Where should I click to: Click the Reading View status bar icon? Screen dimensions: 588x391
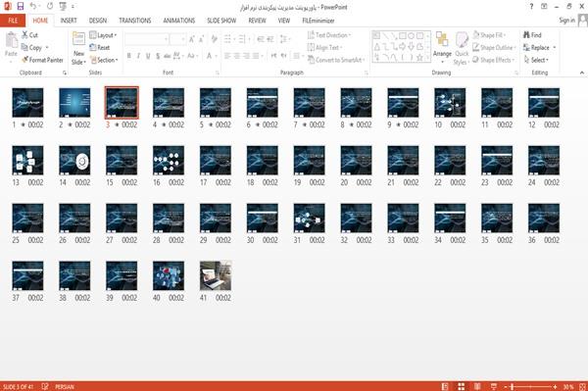tap(477, 386)
